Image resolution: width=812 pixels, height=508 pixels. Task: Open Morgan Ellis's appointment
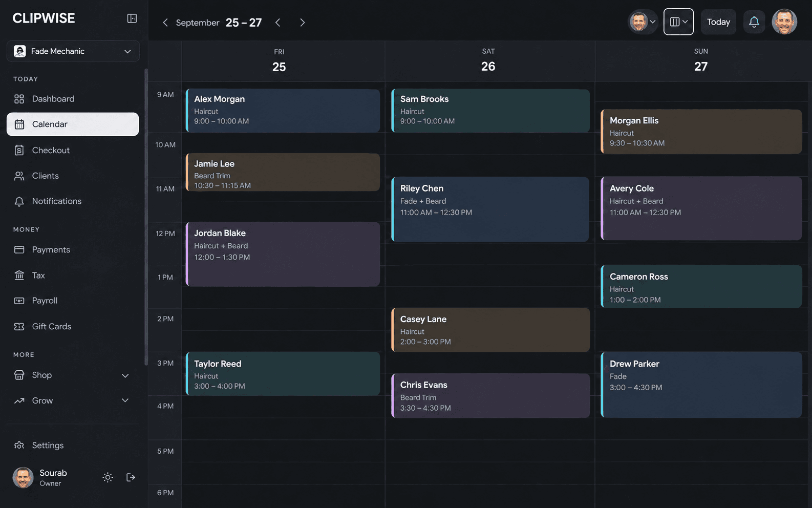click(x=701, y=132)
